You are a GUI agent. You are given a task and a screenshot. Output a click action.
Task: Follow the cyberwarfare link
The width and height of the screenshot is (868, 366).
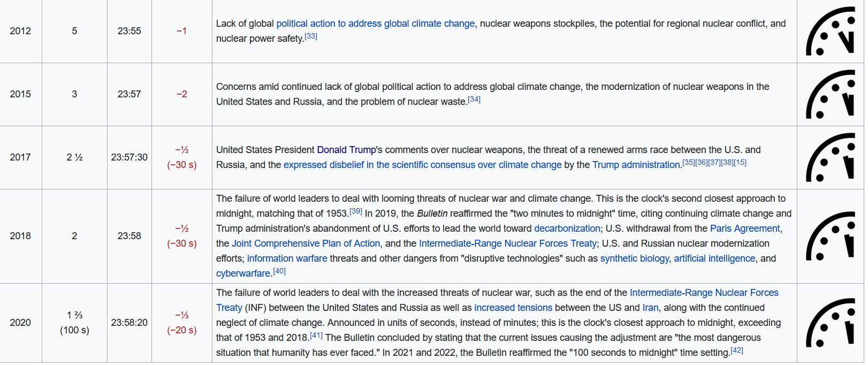coord(243,273)
